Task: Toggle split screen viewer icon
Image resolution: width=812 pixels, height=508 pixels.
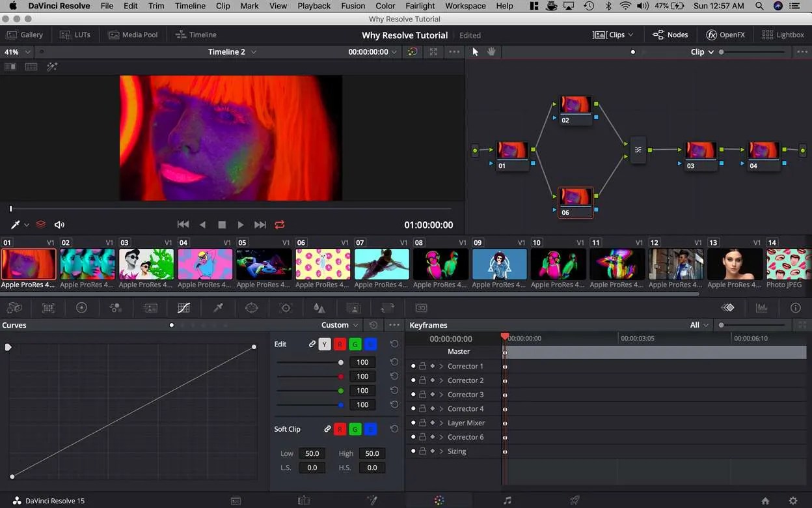Action: pos(31,66)
